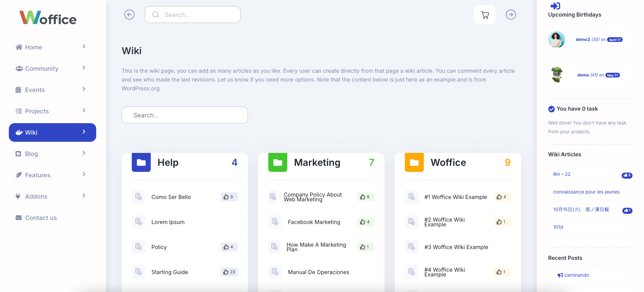This screenshot has width=644, height=292.
Task: Open the Blog menu item
Action: tap(53, 154)
